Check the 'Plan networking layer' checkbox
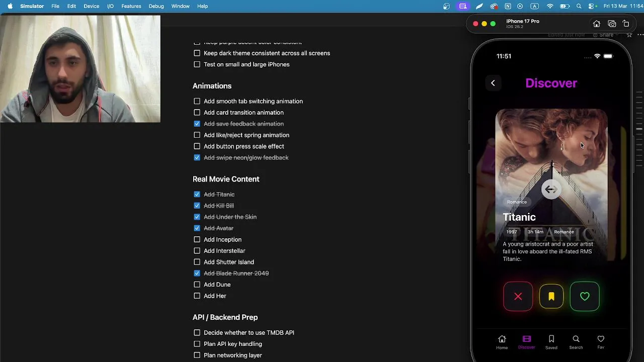The height and width of the screenshot is (362, 644). tap(197, 355)
